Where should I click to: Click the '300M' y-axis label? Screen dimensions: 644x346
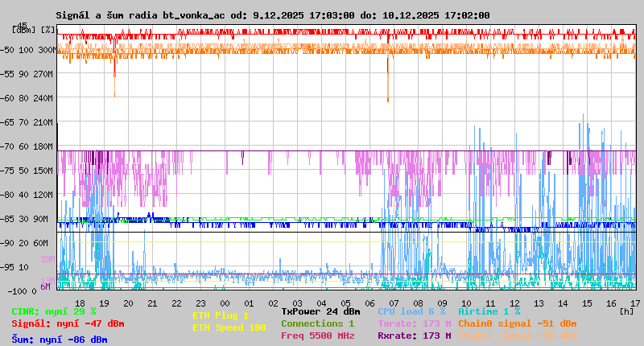coord(47,50)
